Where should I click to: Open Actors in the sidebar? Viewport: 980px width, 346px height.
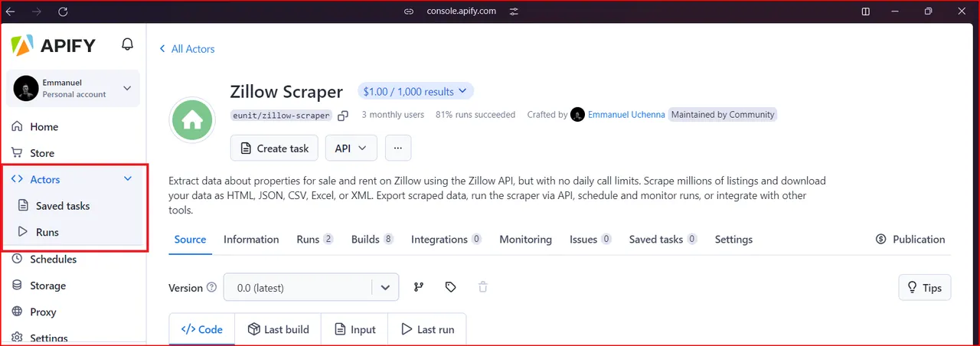(x=45, y=179)
